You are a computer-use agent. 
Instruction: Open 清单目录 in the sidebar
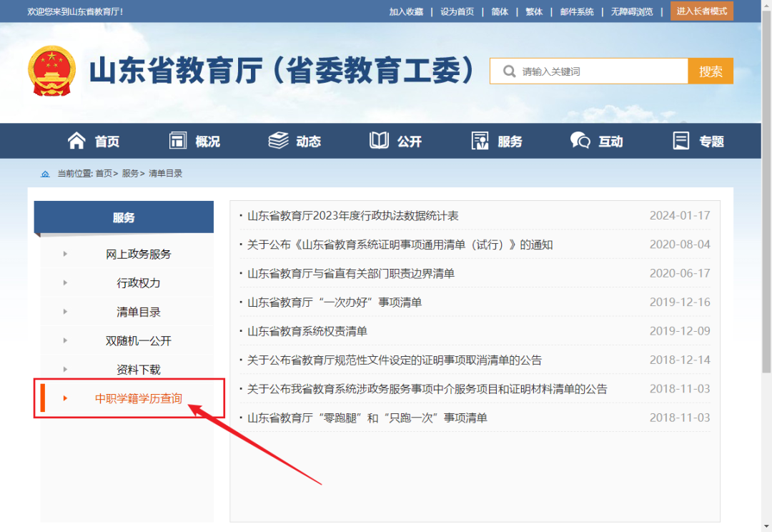(x=139, y=312)
